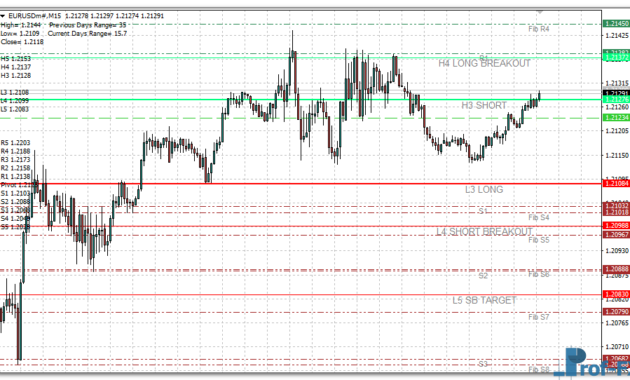The width and height of the screenshot is (630, 380).
Task: Expand the arrow beside EURUSDm#,M15 title
Action: click(3, 16)
